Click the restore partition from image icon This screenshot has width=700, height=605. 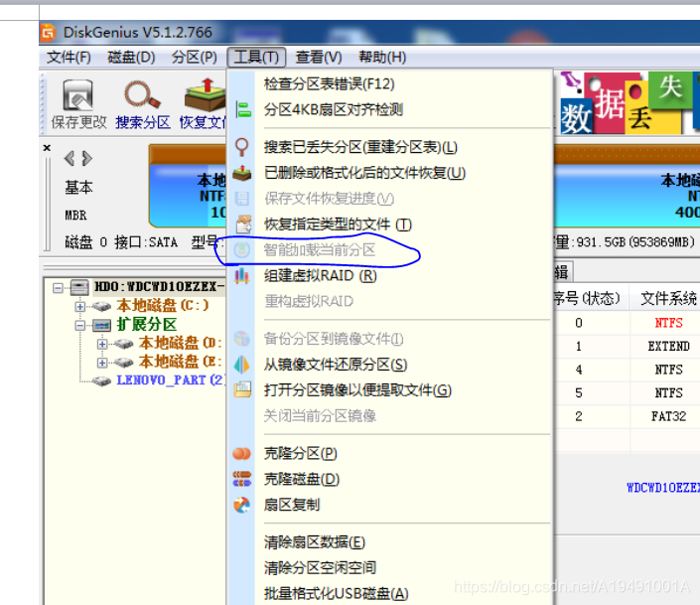242,365
